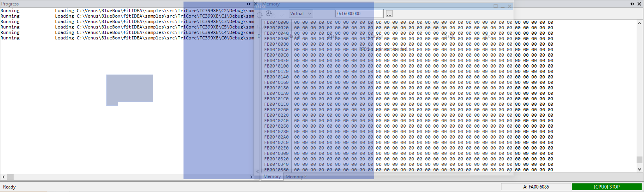Click Memory panel auto-hide arrows icon
This screenshot has width=644, height=192.
point(632,4)
